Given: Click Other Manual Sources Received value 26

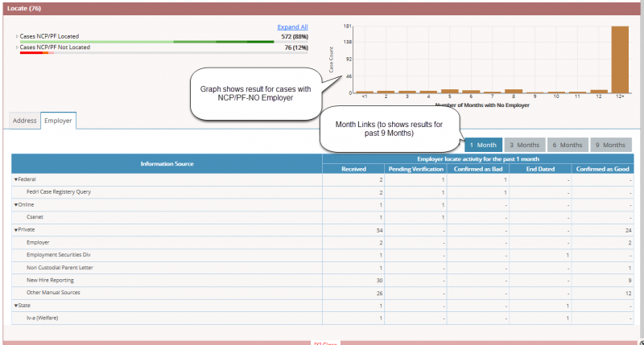Looking at the screenshot, I should [379, 294].
